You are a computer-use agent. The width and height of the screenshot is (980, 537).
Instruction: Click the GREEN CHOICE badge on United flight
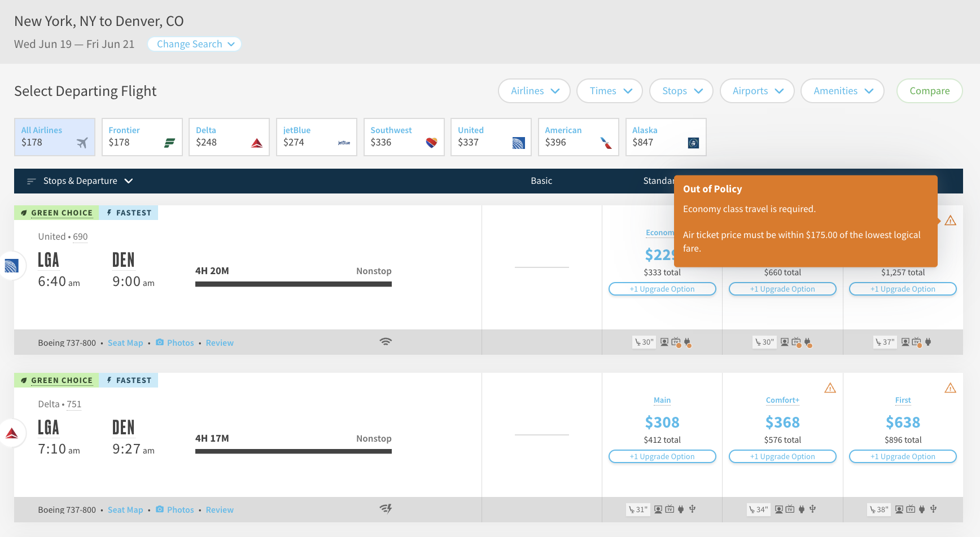pyautogui.click(x=56, y=213)
